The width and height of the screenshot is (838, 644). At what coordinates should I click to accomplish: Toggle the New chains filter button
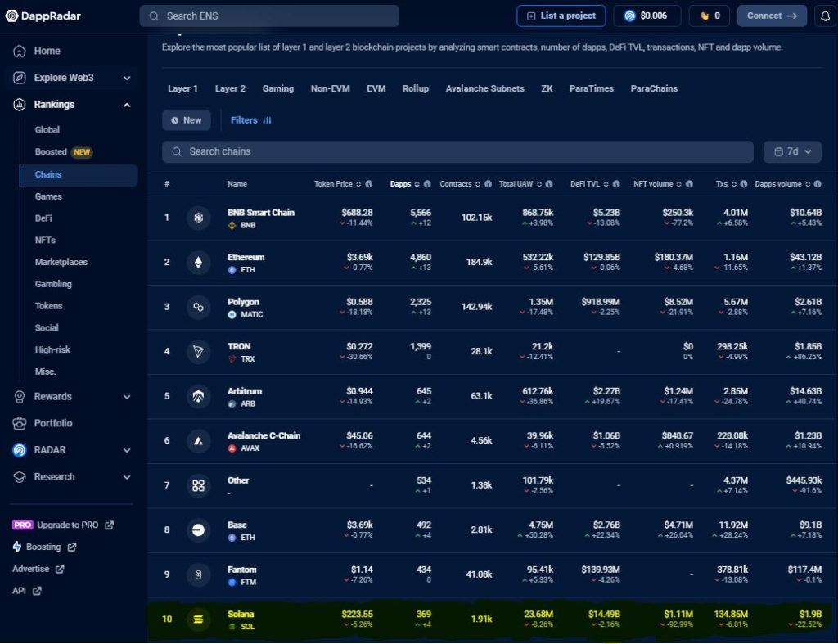(187, 120)
